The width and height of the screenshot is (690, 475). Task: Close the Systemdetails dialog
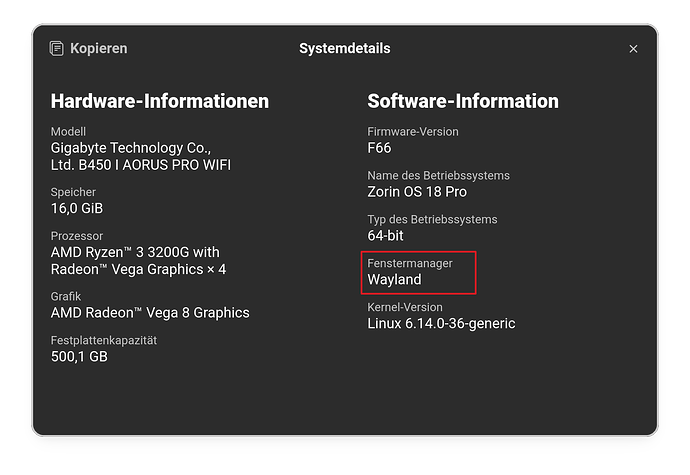point(633,48)
